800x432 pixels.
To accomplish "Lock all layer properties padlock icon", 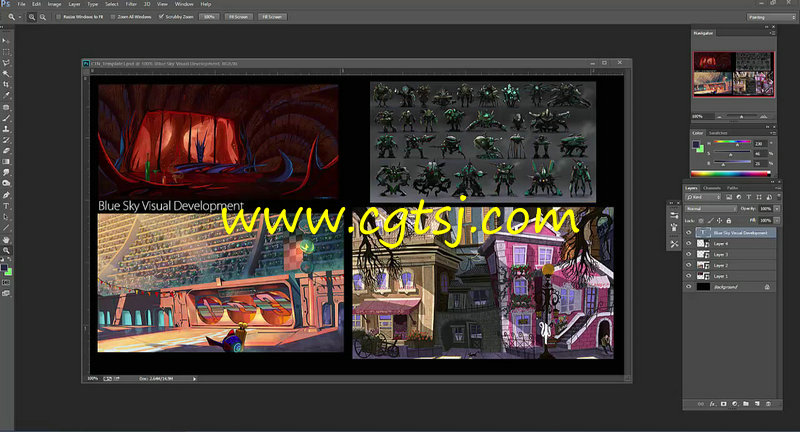I will (729, 220).
